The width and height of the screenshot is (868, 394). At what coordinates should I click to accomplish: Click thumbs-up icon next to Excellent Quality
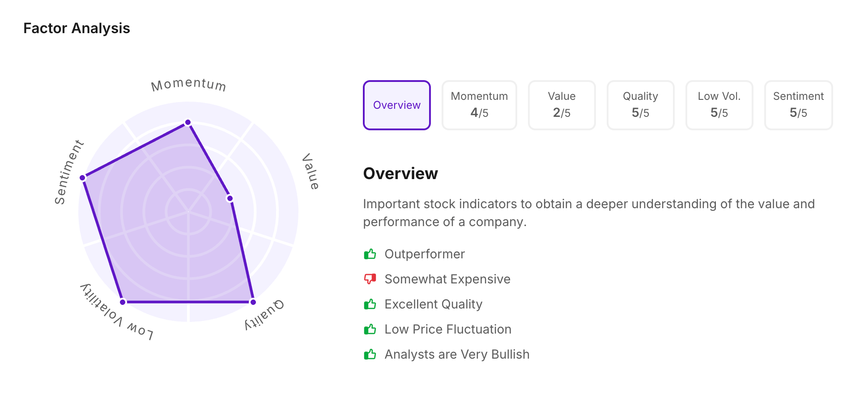pyautogui.click(x=370, y=304)
